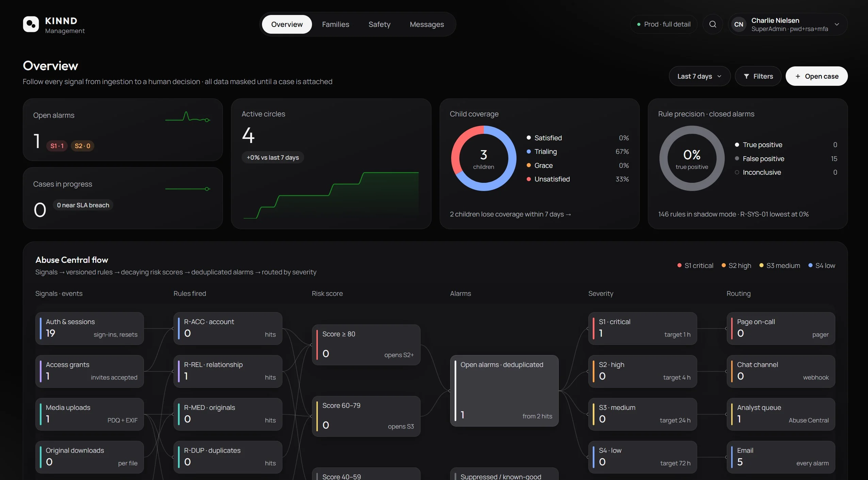Click the KINND logo icon
Viewport: 868px width, 480px height.
pos(31,24)
